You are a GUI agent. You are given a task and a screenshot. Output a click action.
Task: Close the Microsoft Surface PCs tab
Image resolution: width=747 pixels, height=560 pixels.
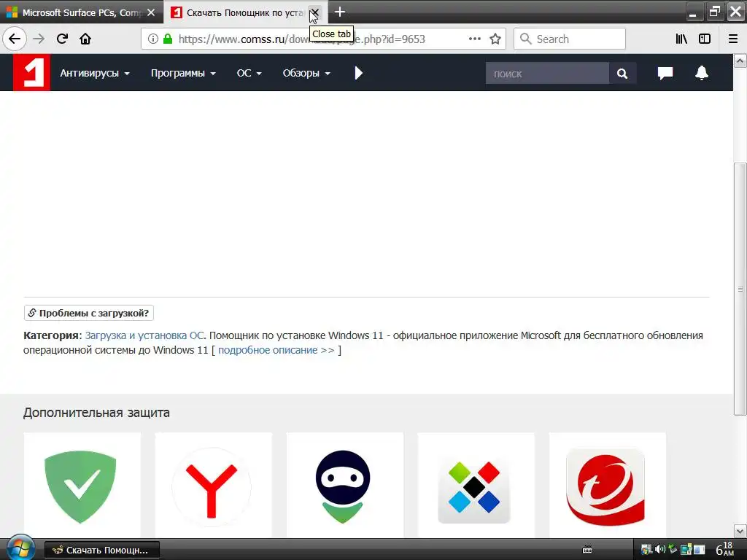pos(151,12)
